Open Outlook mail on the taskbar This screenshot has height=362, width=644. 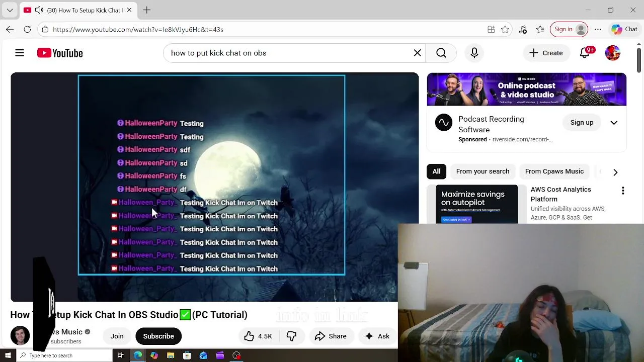coord(203,355)
